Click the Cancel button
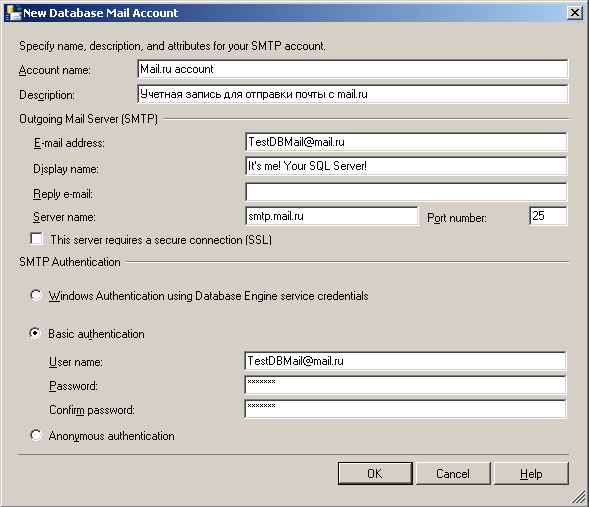589x507 pixels. tap(453, 473)
